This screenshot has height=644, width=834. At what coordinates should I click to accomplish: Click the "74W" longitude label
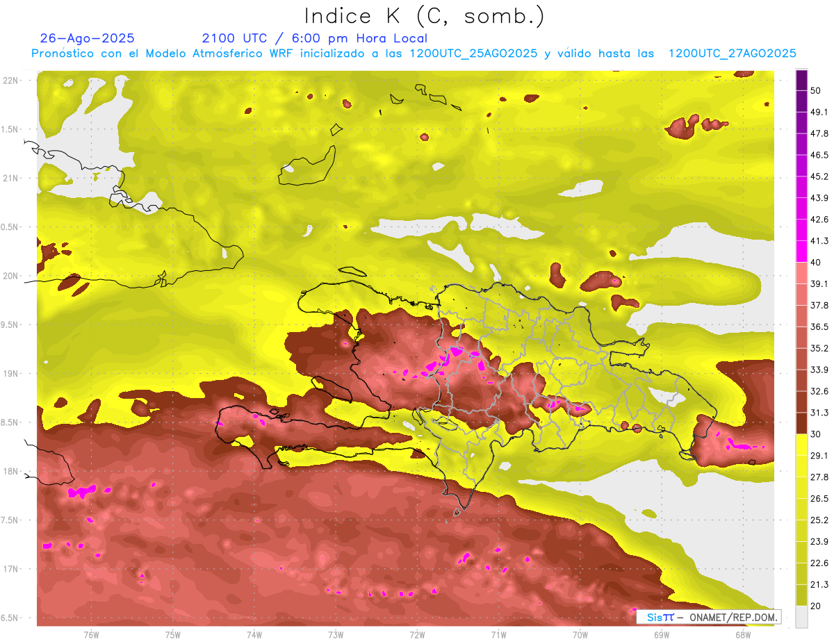pos(254,634)
